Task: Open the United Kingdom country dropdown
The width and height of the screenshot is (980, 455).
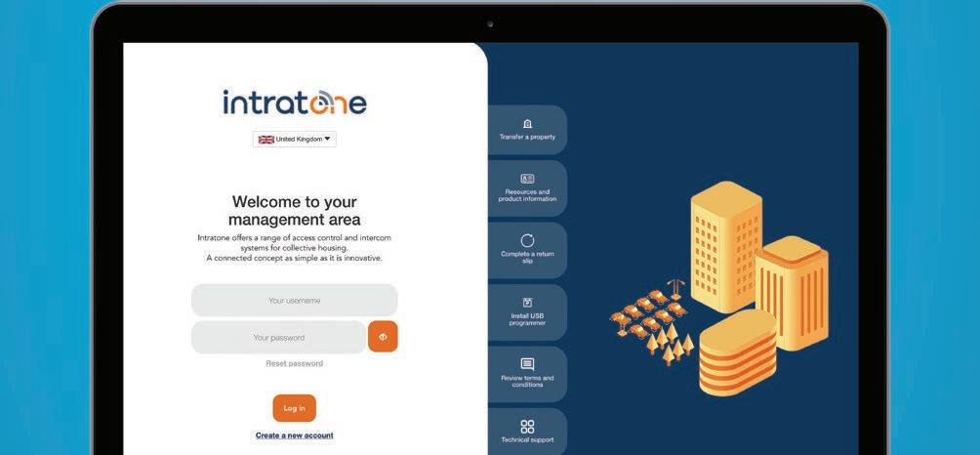Action: (x=295, y=140)
